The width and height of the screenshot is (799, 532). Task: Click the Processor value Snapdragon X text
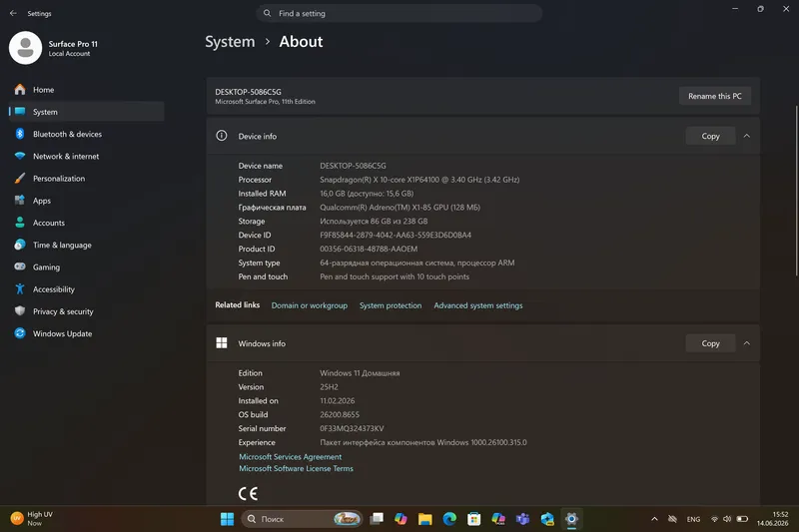(x=419, y=180)
